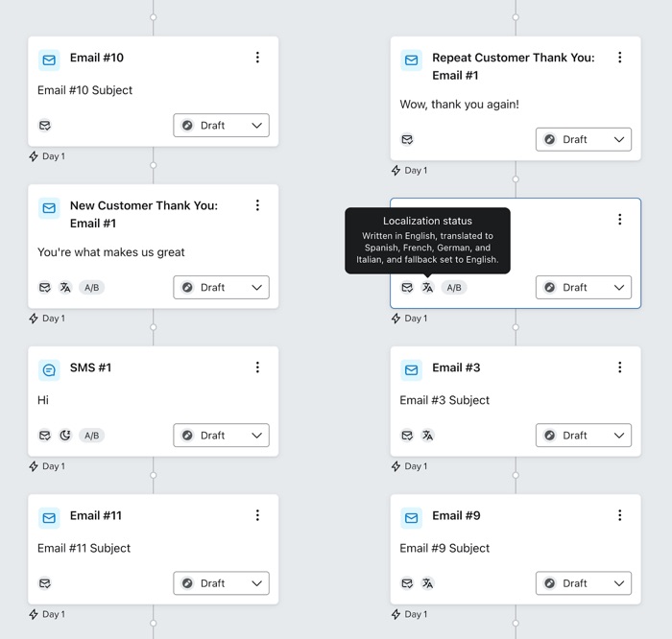This screenshot has width=672, height=639.
Task: Open the more options menu on Email #3
Action: 619,367
